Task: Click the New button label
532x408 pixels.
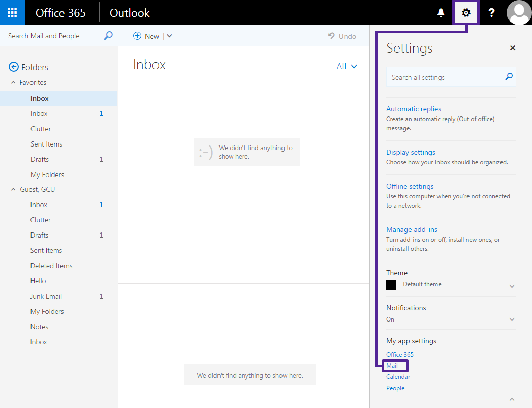Action: [151, 36]
